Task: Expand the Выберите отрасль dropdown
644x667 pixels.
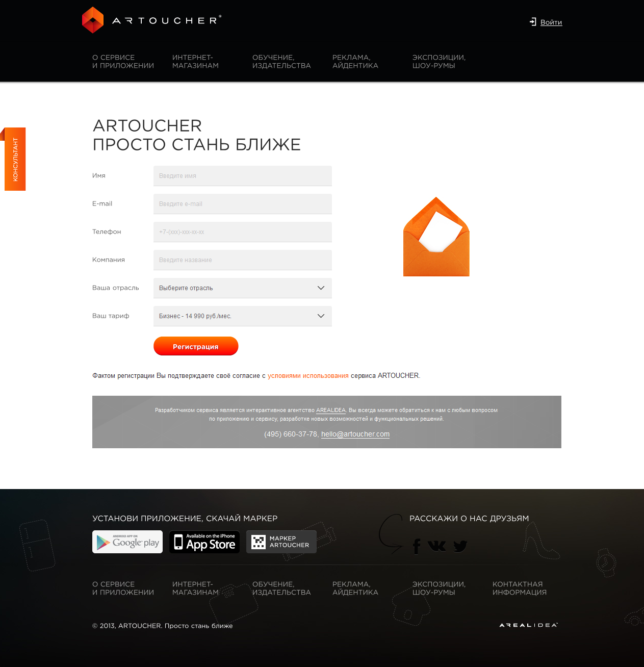Action: [x=243, y=288]
